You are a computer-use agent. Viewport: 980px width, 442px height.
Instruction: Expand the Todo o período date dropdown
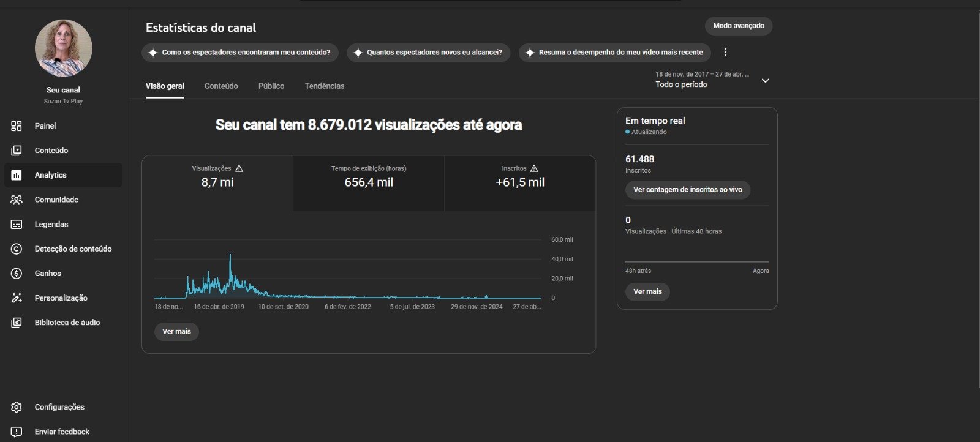[x=765, y=81]
